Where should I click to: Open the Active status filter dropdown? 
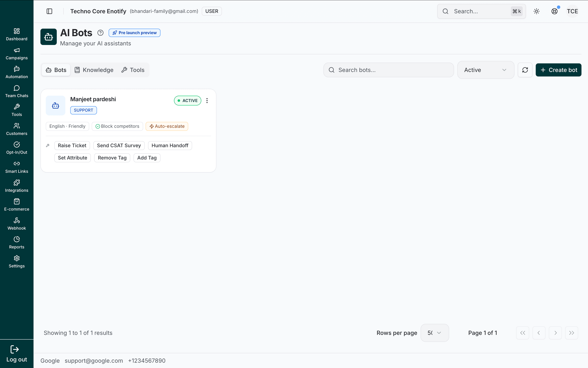tap(486, 70)
